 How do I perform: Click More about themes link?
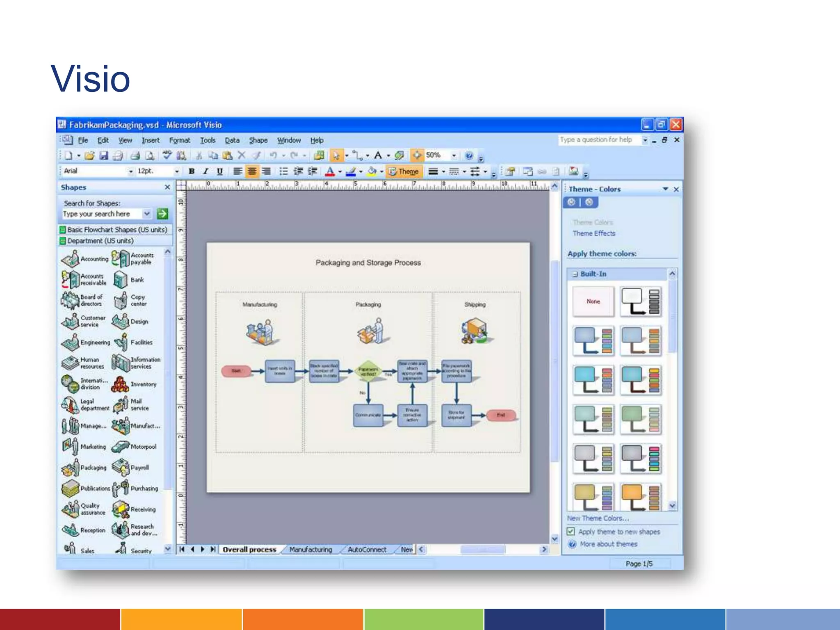point(609,544)
